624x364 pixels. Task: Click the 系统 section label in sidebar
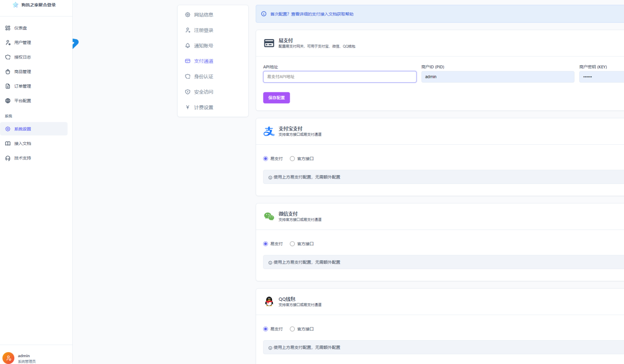pos(9,116)
